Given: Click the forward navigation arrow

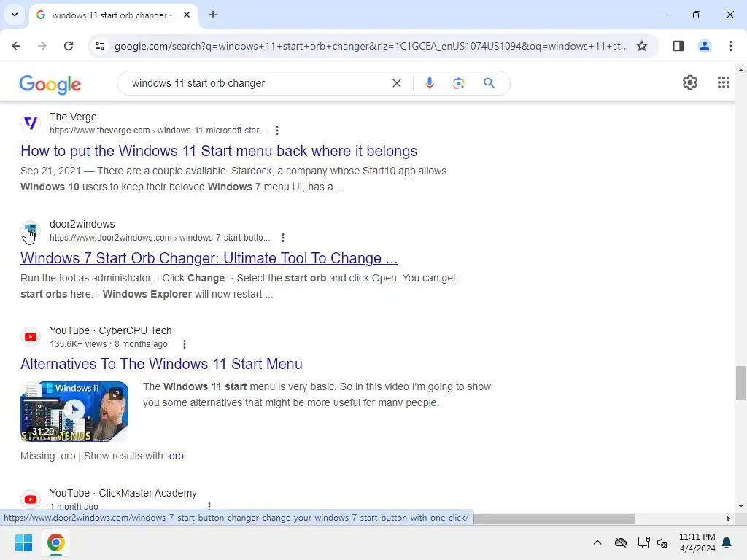Looking at the screenshot, I should 42,46.
